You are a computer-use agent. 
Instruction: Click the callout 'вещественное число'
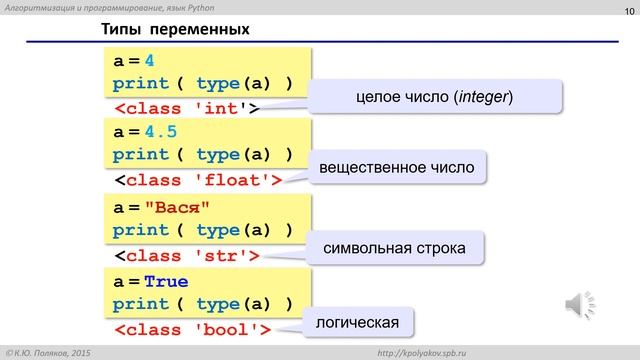click(397, 167)
